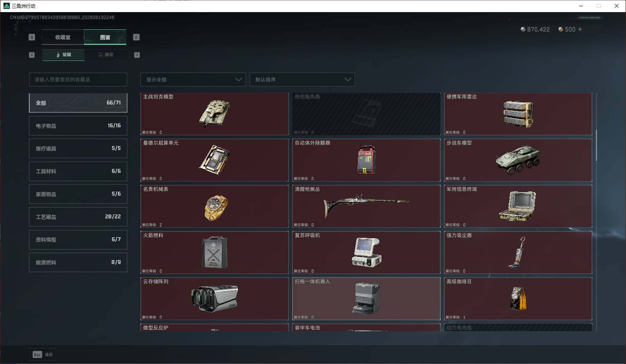
Task: Open the 默认排序 sort dropdown
Action: point(302,79)
